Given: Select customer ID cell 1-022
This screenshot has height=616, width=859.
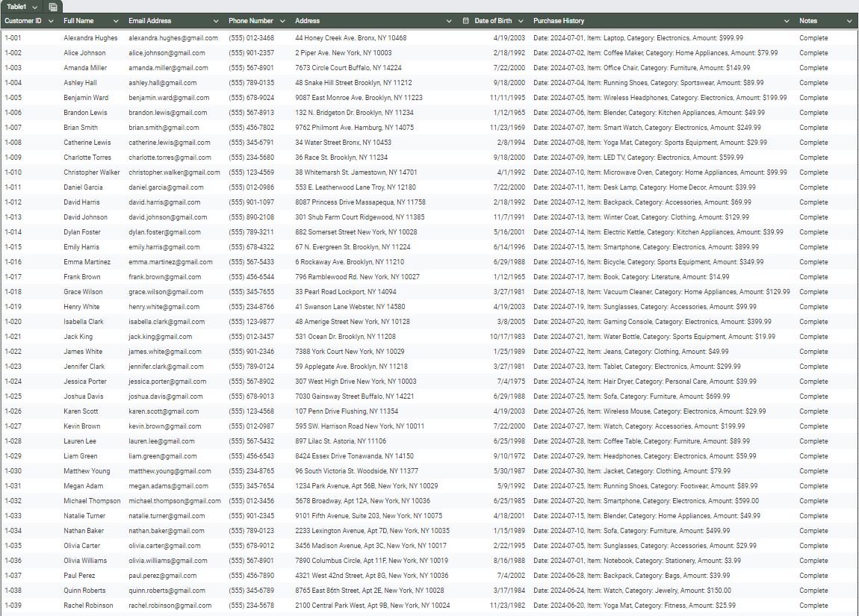Looking at the screenshot, I should [x=13, y=352].
